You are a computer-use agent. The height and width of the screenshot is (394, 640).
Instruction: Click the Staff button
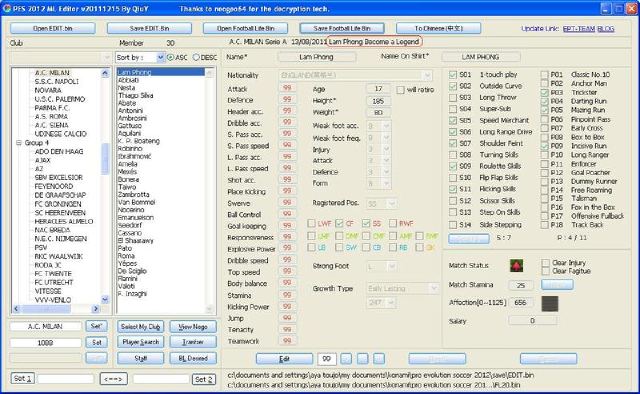(x=140, y=358)
